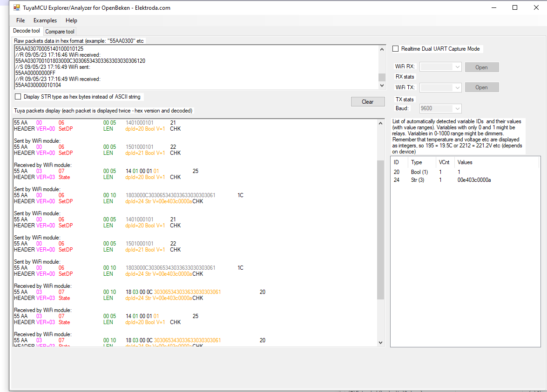Click the RX stats label

(405, 77)
